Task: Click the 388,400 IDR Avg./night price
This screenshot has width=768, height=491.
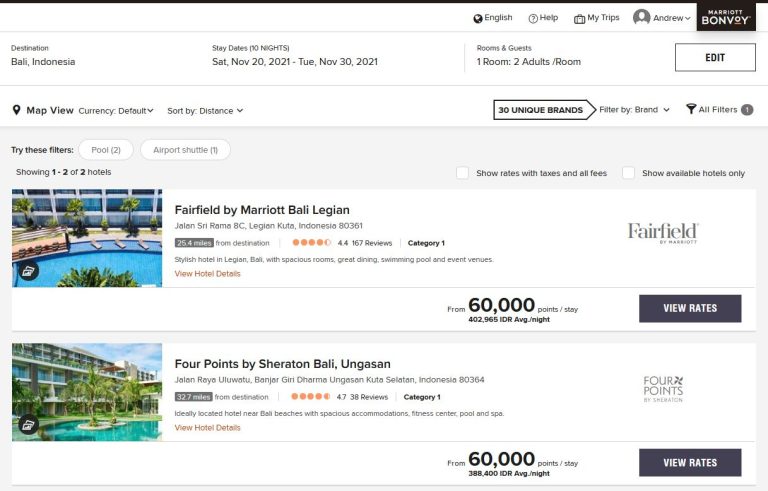Action: (509, 473)
